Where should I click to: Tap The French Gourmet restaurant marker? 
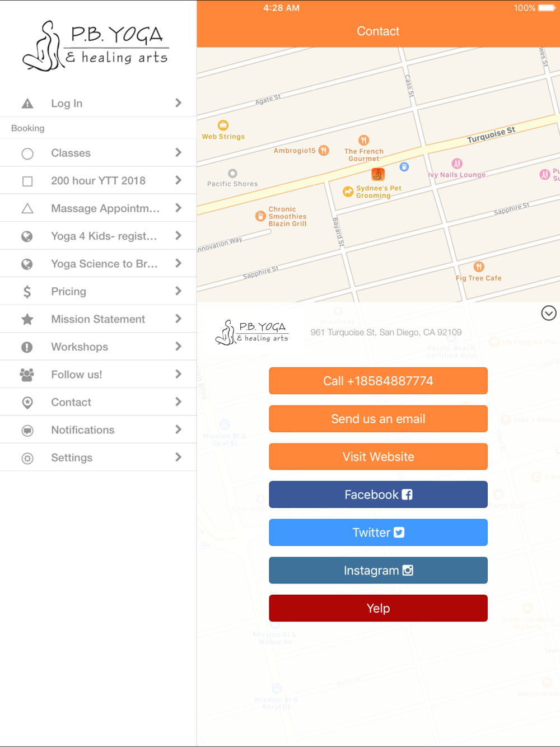[364, 140]
